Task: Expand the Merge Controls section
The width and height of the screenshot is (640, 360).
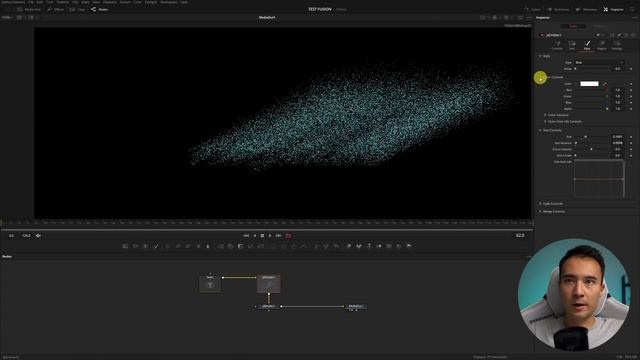Action: pos(540,211)
